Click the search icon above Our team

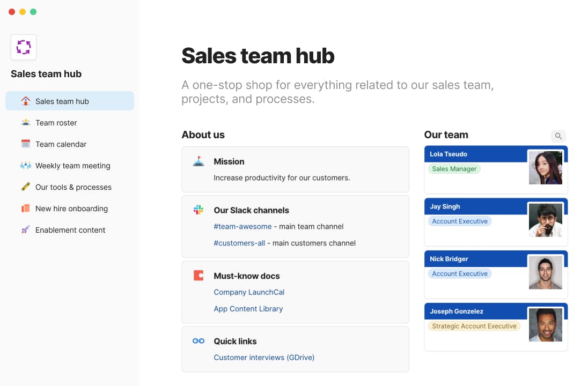click(558, 136)
